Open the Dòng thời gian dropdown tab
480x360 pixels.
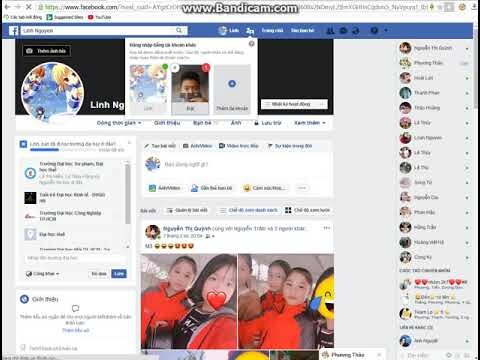(119, 123)
